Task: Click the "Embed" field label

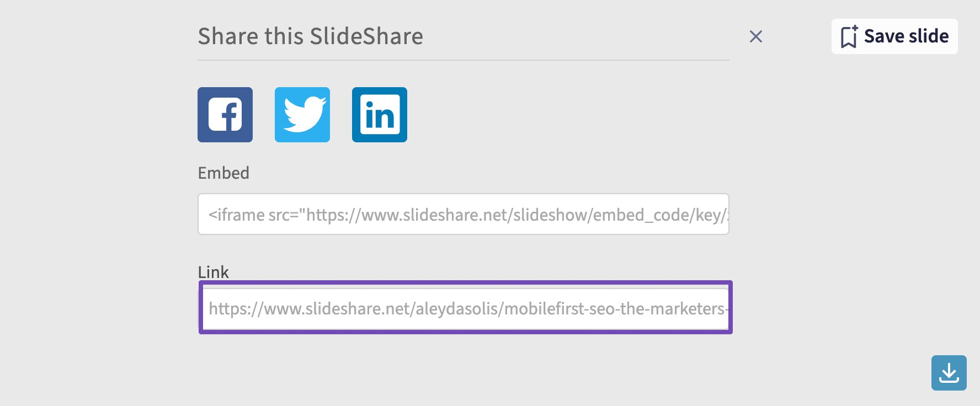Action: [223, 173]
